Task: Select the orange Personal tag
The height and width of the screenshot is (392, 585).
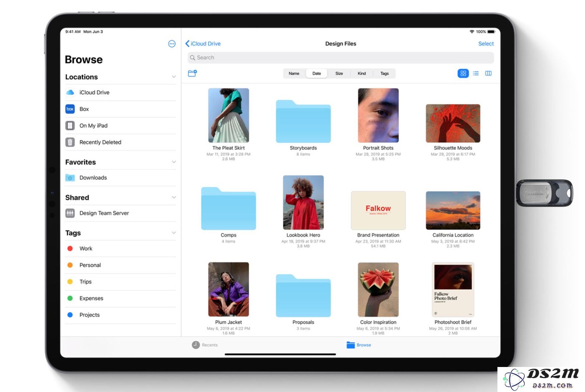Action: tap(120, 265)
